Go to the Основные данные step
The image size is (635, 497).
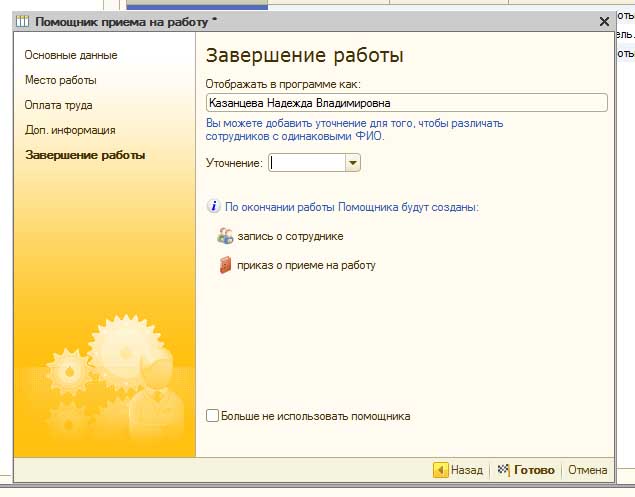tap(71, 55)
